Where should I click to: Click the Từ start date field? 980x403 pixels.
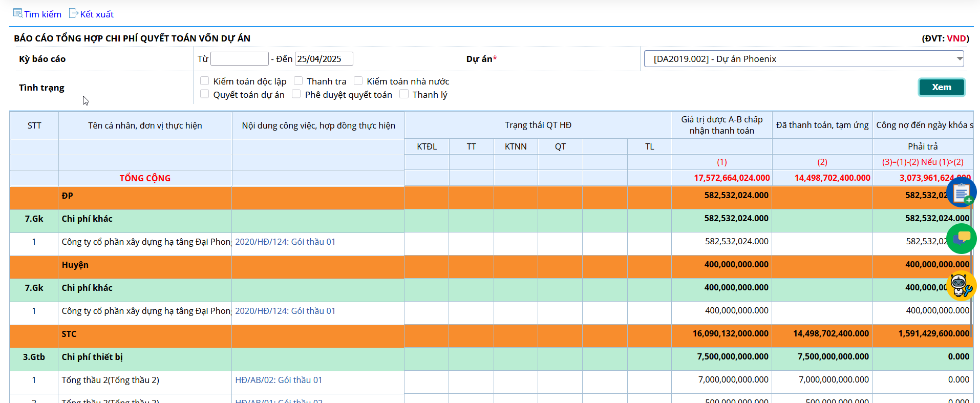point(239,59)
